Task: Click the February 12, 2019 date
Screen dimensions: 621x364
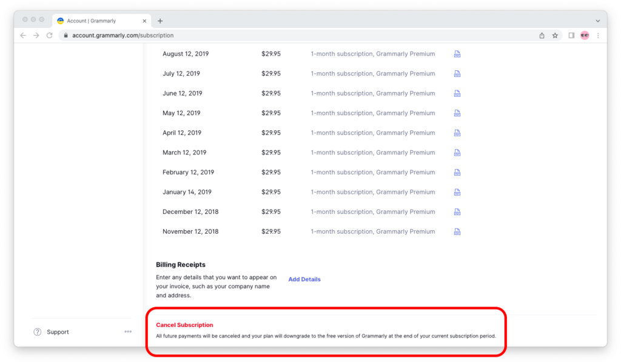Action: (x=188, y=173)
